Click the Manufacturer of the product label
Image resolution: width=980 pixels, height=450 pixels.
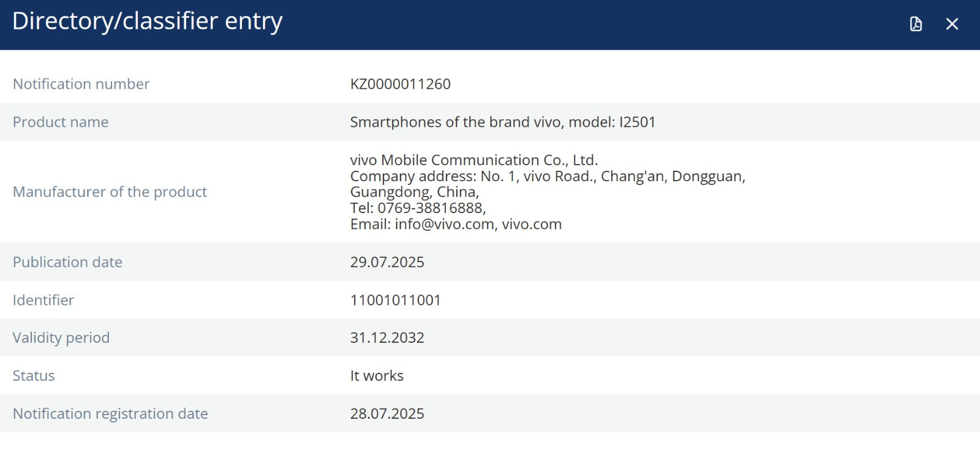point(110,192)
